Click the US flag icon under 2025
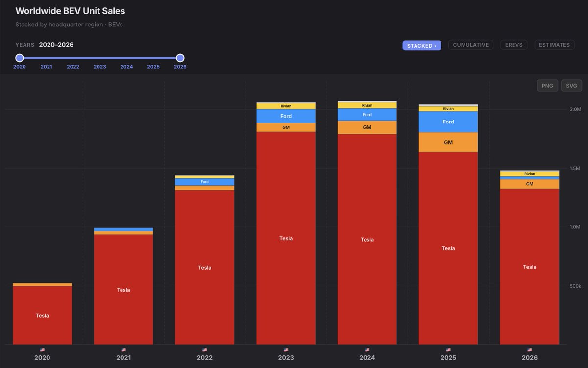This screenshot has height=368, width=588. tap(448, 350)
